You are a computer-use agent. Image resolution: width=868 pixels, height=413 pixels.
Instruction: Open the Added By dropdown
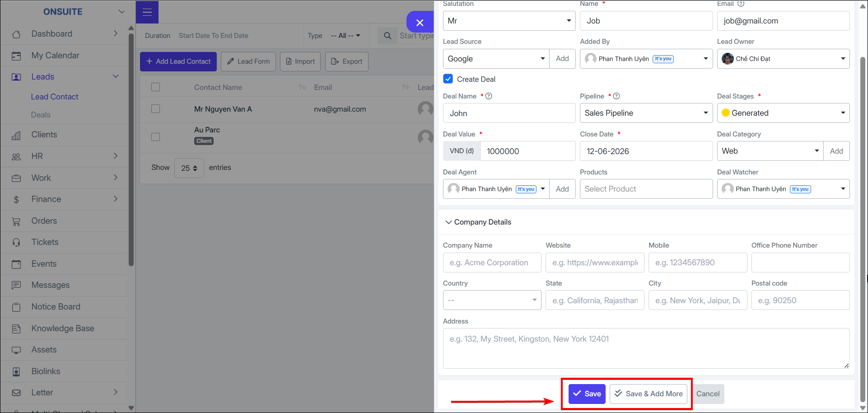click(646, 59)
